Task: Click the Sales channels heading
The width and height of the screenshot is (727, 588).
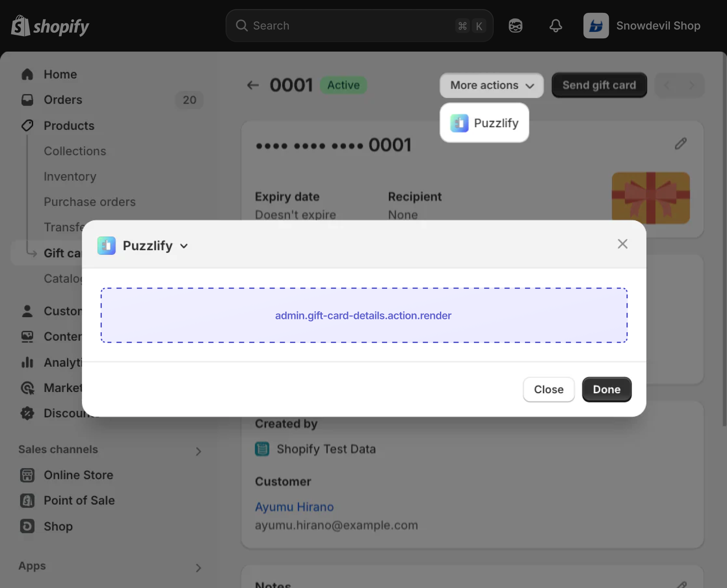Action: [58, 450]
